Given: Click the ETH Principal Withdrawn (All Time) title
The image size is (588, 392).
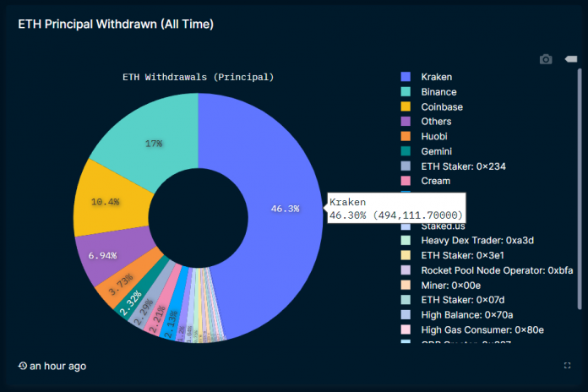Looking at the screenshot, I should tap(116, 24).
